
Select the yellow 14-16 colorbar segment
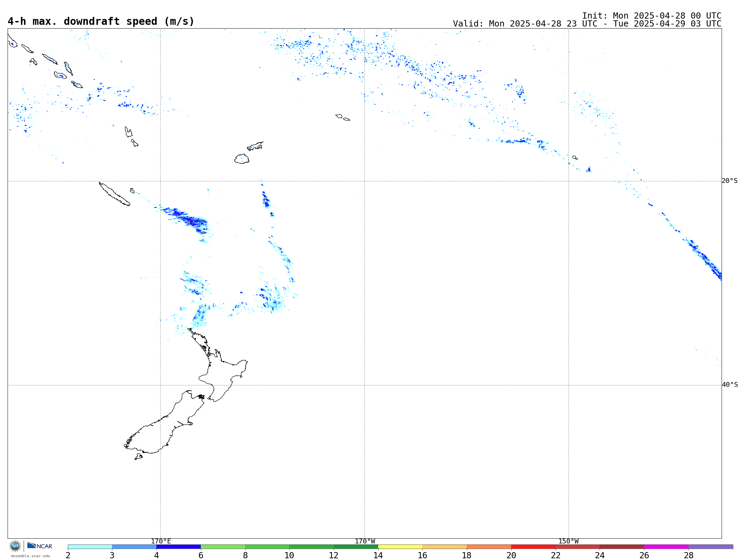coord(400,547)
